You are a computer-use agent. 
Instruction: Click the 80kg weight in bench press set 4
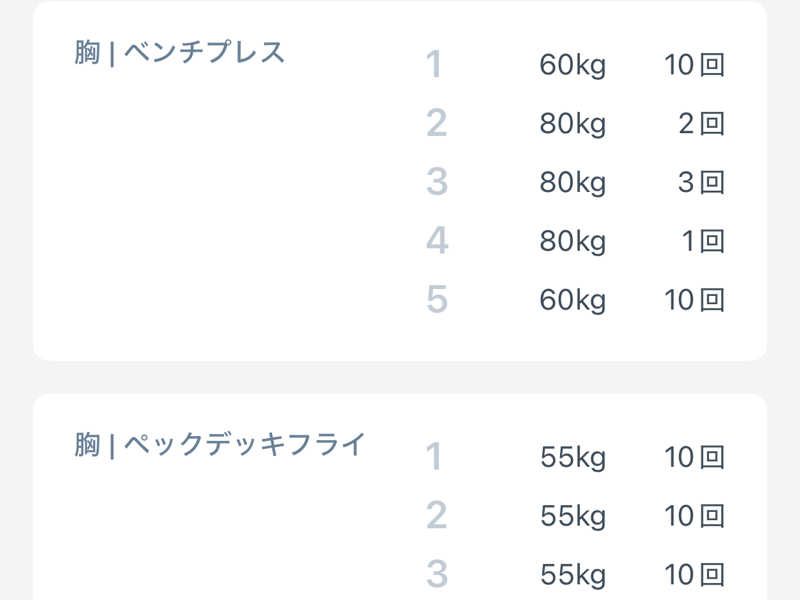click(573, 242)
